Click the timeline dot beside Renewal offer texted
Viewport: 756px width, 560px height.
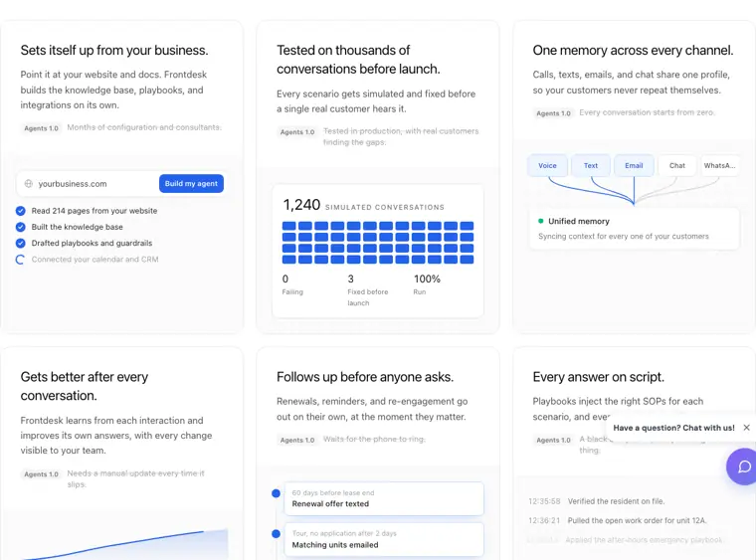[x=276, y=493]
